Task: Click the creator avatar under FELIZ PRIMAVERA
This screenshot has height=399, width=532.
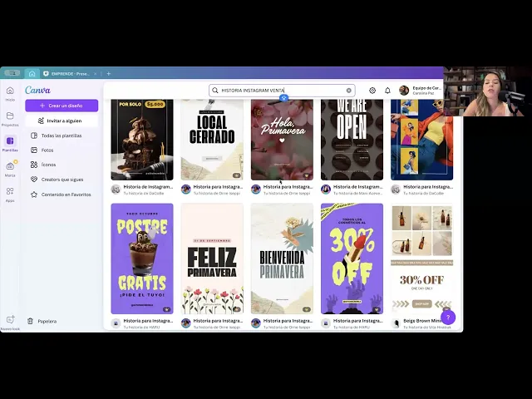Action: pos(186,323)
